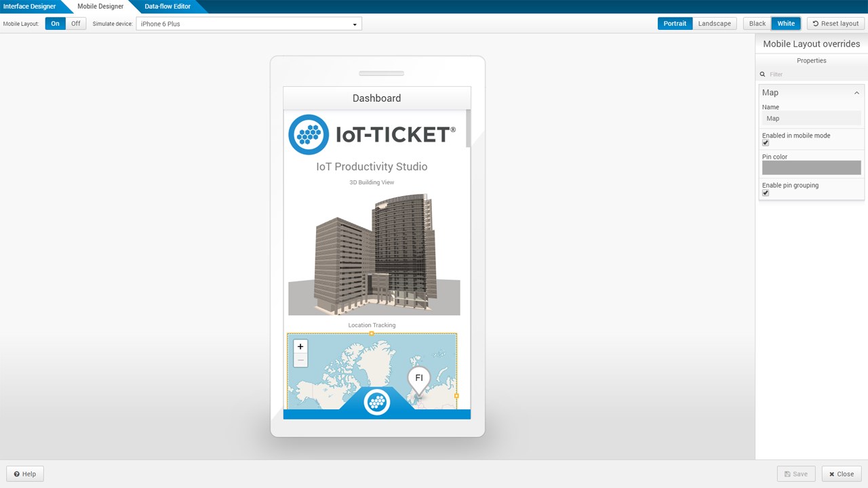
Task: Switch to Interface Designer tab
Action: pyautogui.click(x=29, y=7)
